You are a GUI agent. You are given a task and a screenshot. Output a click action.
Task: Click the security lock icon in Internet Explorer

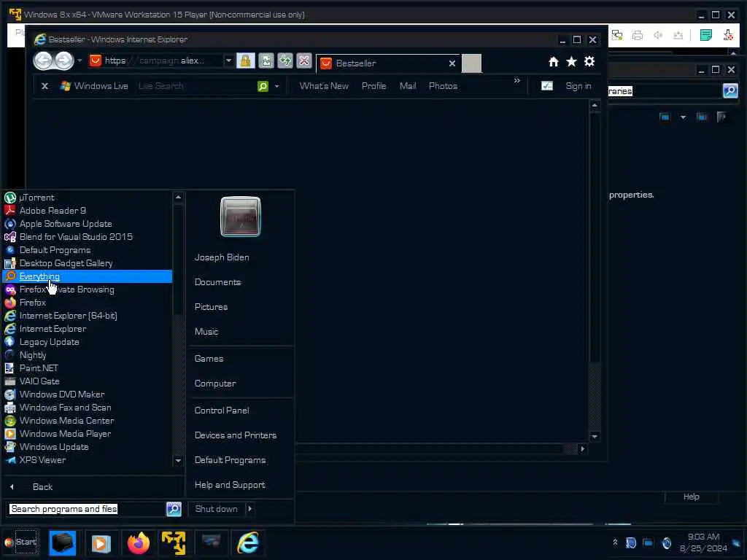click(246, 61)
